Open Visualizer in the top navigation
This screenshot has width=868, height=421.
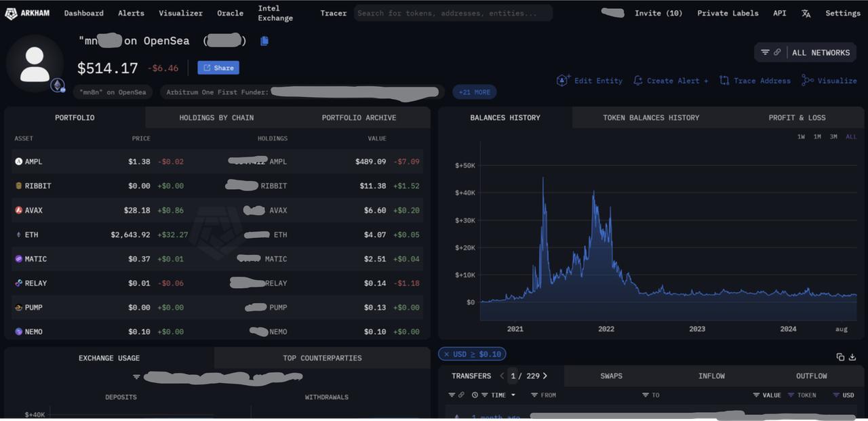click(180, 13)
